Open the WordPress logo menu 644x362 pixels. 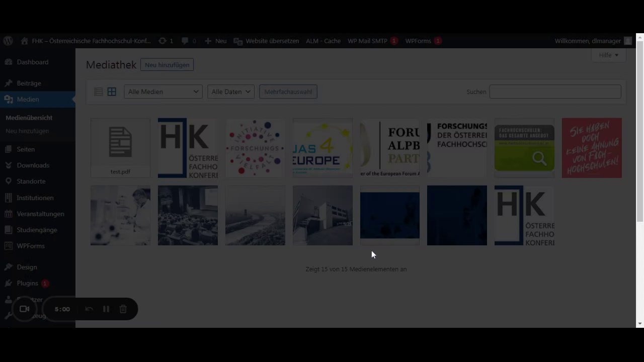(x=8, y=41)
